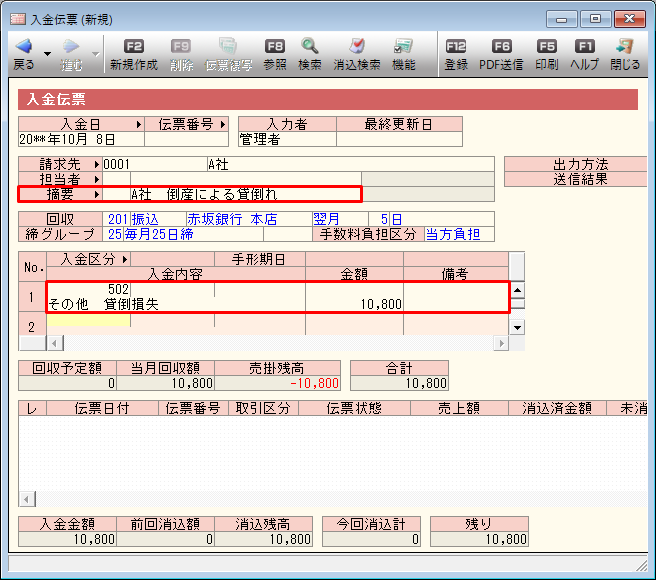Screen dimensions: 658x580
Task: Click the 伝票状態 column header
Action: tap(354, 408)
